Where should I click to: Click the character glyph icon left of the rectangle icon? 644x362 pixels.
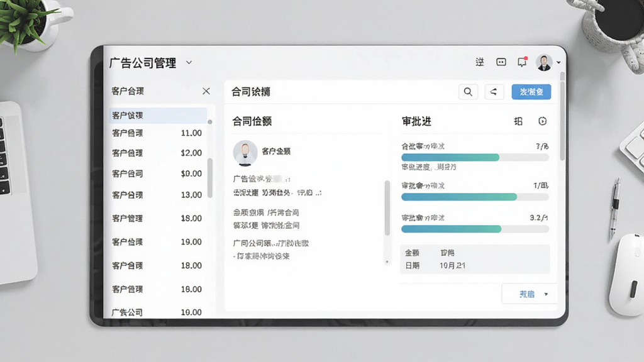pyautogui.click(x=480, y=62)
